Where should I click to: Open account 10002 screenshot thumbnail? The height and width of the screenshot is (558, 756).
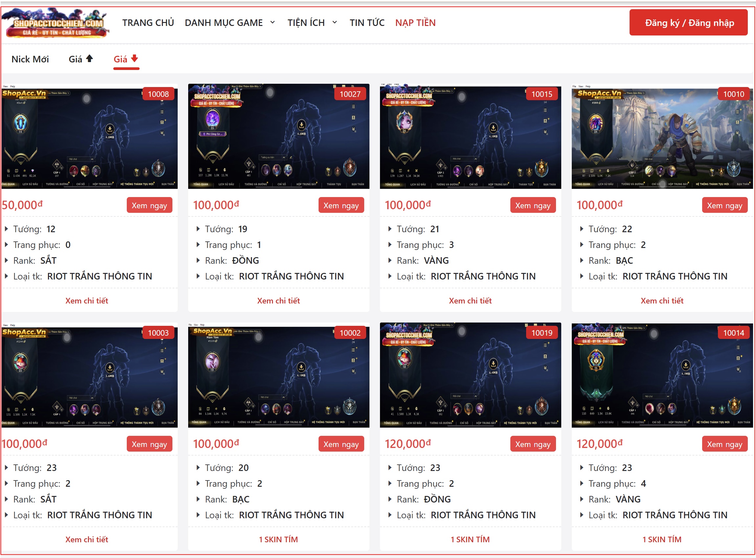click(x=279, y=375)
